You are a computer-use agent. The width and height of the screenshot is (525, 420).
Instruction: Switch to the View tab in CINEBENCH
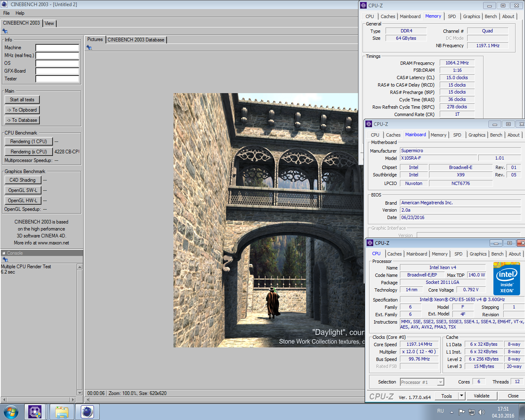[49, 23]
